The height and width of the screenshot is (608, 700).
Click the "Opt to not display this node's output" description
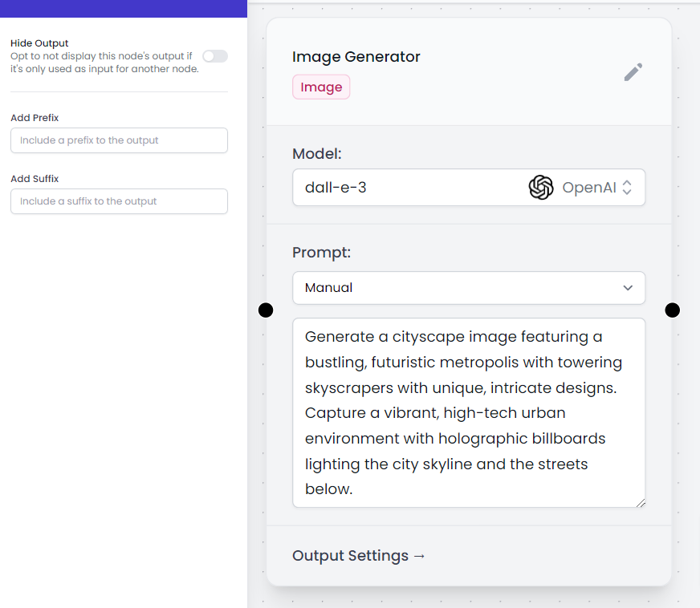[104, 63]
